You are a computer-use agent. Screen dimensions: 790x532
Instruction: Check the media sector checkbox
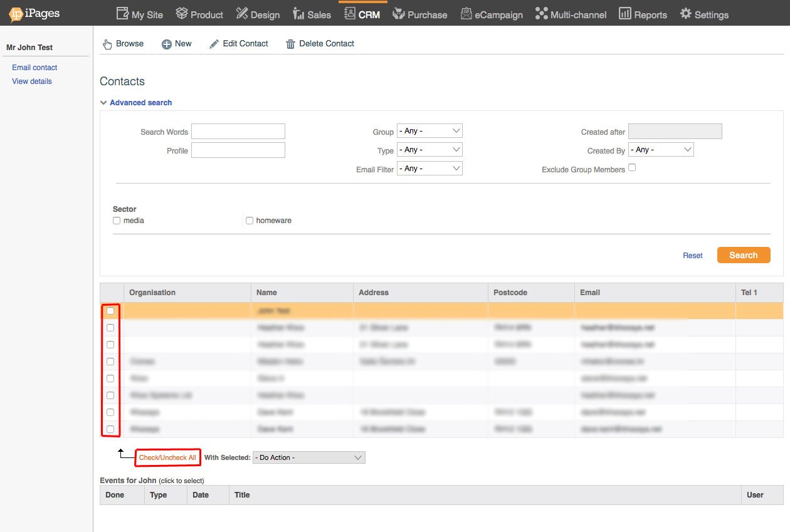click(117, 221)
